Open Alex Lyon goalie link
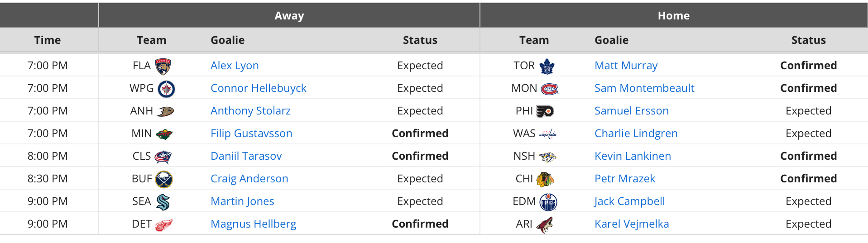 point(235,66)
